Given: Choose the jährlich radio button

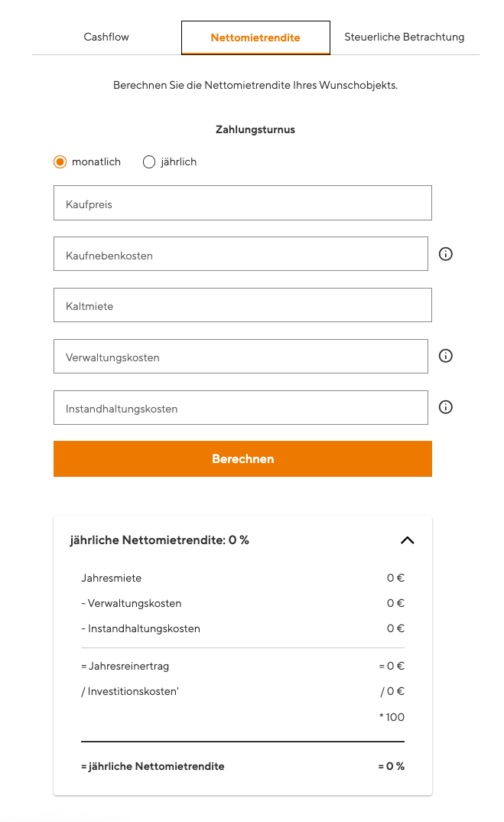Looking at the screenshot, I should pos(149,161).
